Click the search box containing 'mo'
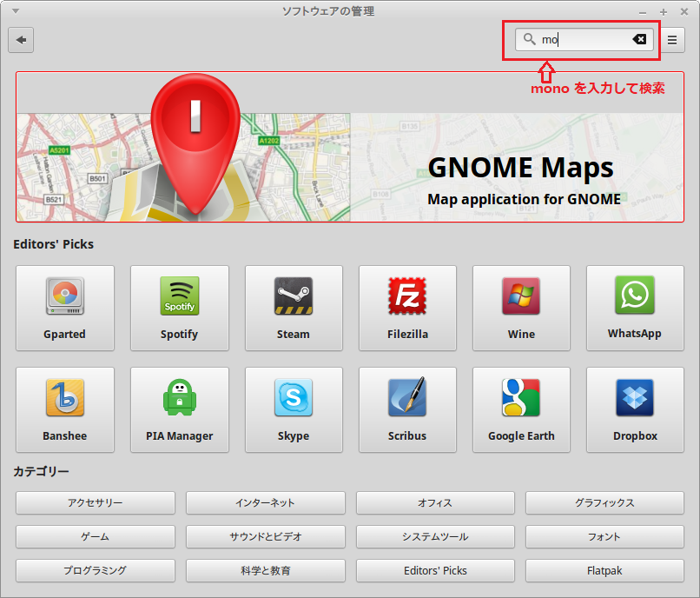Screen dimensions: 700x598 tap(584, 40)
